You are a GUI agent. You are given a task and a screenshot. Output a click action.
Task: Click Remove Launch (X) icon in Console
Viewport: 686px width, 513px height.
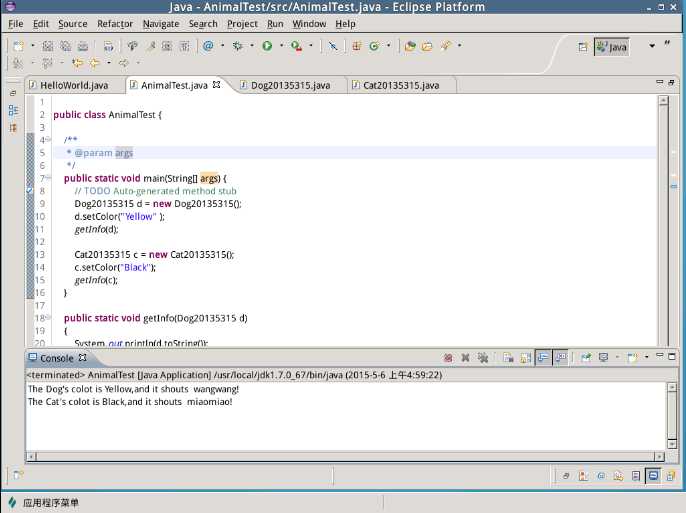(465, 358)
